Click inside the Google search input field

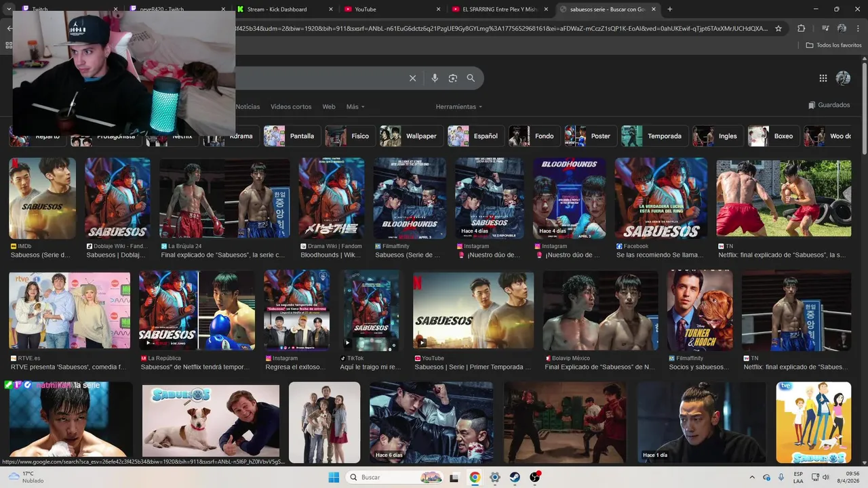[x=319, y=78]
